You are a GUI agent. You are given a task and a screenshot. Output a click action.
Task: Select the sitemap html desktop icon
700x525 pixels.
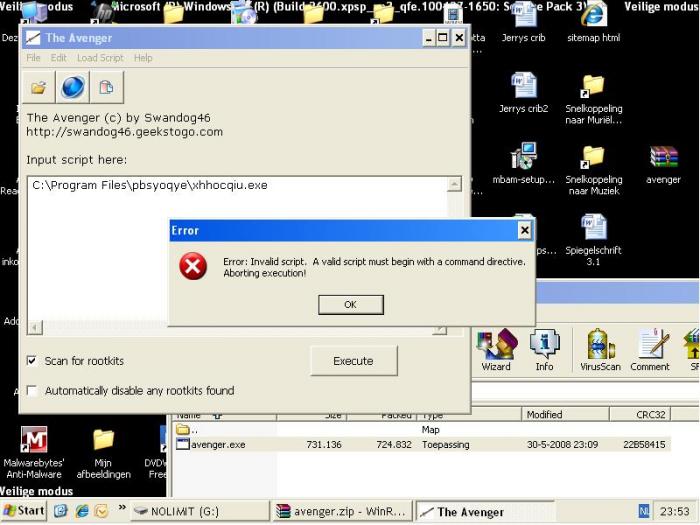click(593, 22)
